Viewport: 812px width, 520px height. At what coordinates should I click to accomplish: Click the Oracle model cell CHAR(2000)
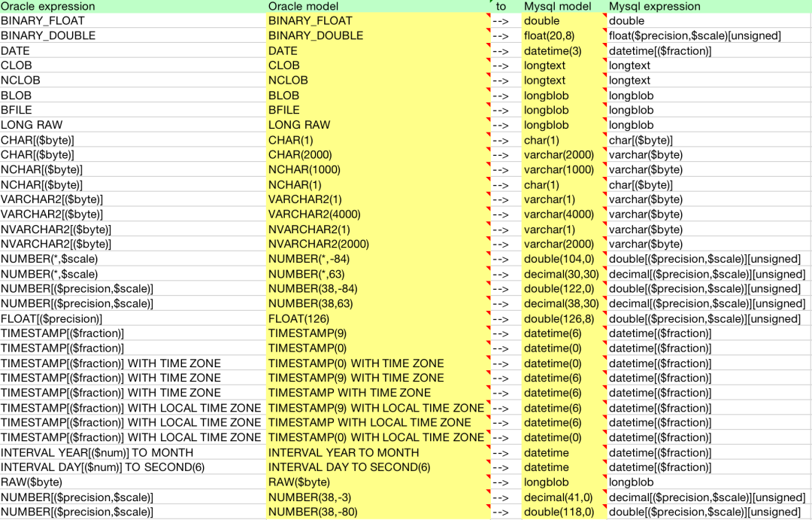(x=378, y=154)
